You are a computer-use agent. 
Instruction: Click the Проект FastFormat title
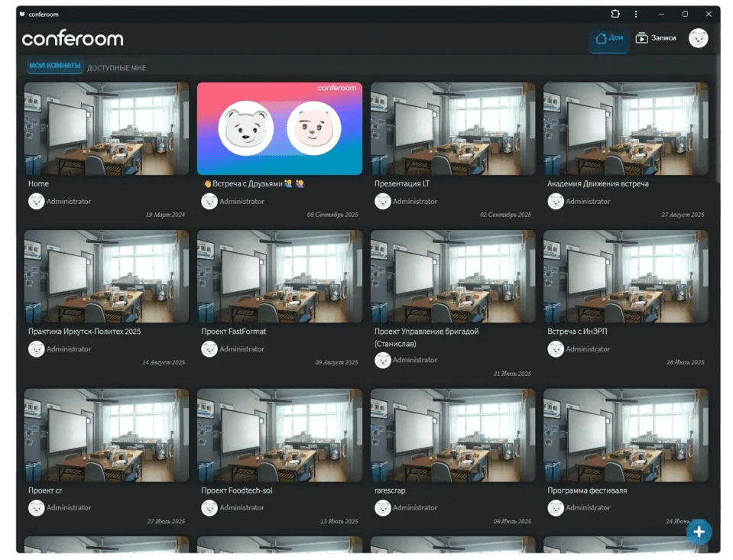[x=233, y=332]
